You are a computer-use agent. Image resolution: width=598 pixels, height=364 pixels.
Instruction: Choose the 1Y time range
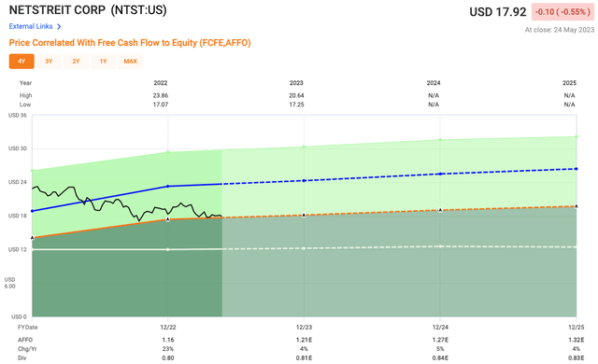(104, 62)
